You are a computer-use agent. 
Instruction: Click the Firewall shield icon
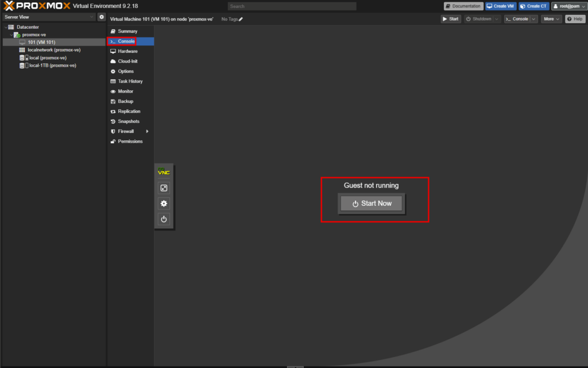pos(113,132)
